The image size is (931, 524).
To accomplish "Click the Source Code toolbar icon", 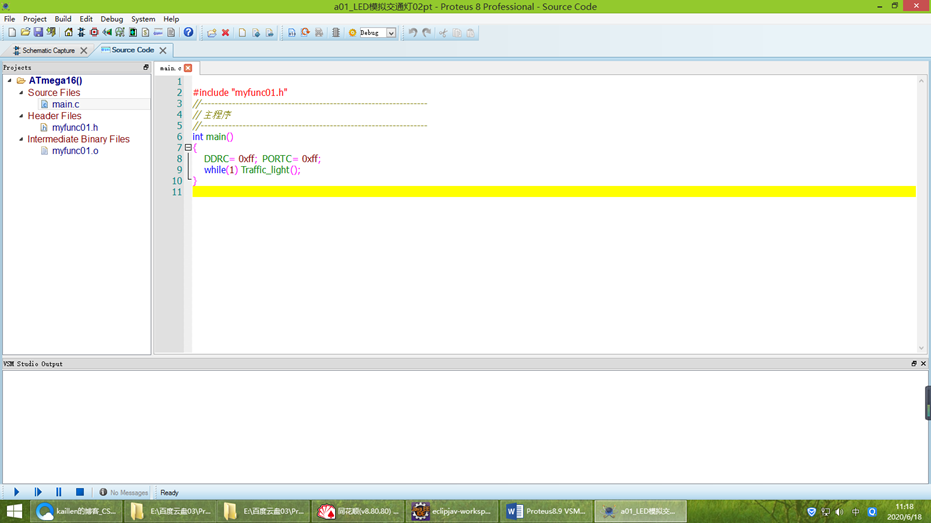I will coord(159,33).
